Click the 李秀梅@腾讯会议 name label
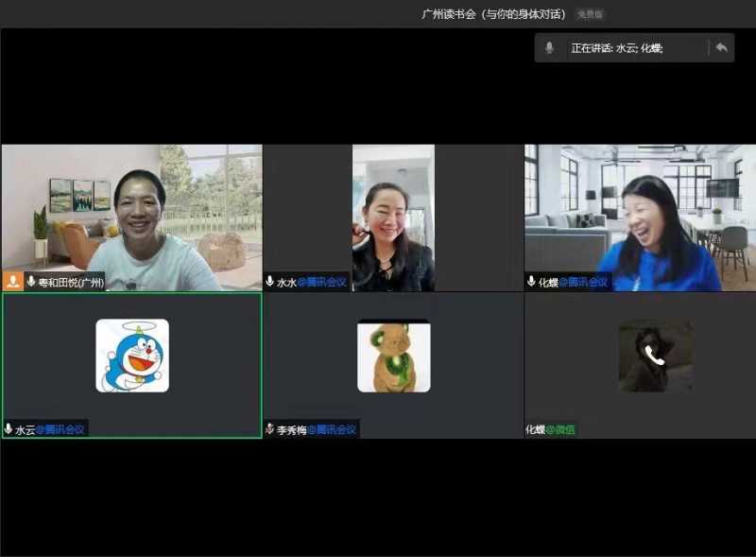The image size is (756, 557). tap(317, 429)
